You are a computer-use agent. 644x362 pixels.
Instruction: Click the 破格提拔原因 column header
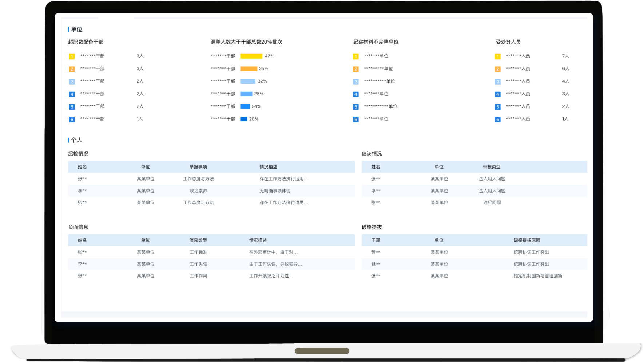527,240
